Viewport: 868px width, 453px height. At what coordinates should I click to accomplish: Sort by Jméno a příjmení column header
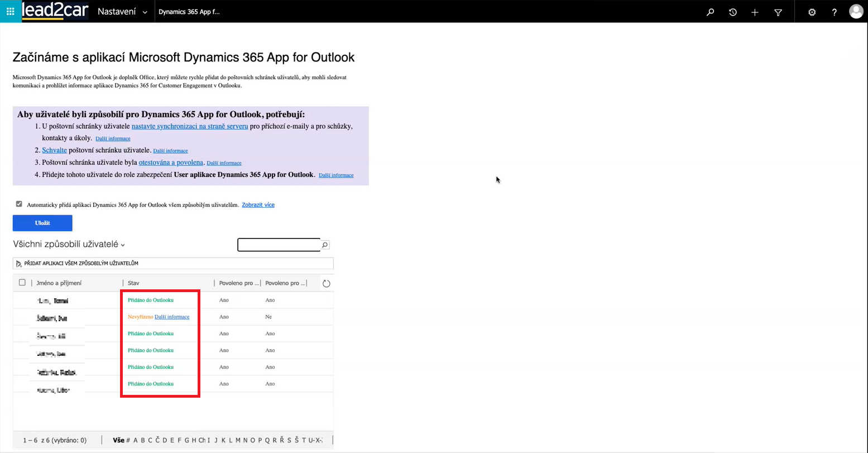pyautogui.click(x=59, y=283)
